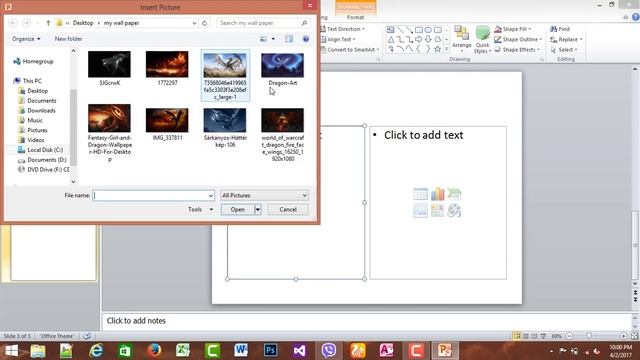Fit slide to current window button
Image resolution: width=640 pixels, height=360 pixels.
pyautogui.click(x=635, y=336)
